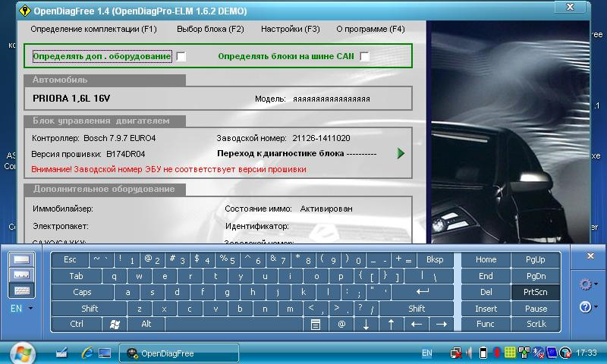Image resolution: width=607 pixels, height=364 pixels.
Task: Click the 'PRIORA 1,6L 16V' vehicle text
Action: click(x=71, y=99)
